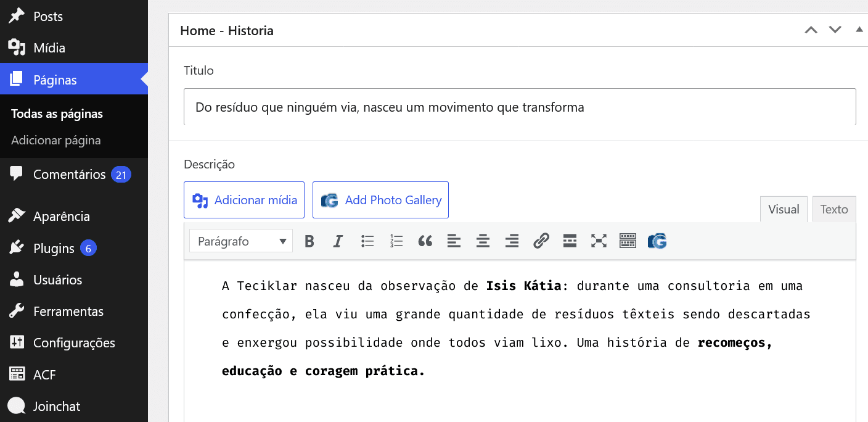Open Comentários in the sidebar
This screenshot has height=422, width=868.
[74, 175]
